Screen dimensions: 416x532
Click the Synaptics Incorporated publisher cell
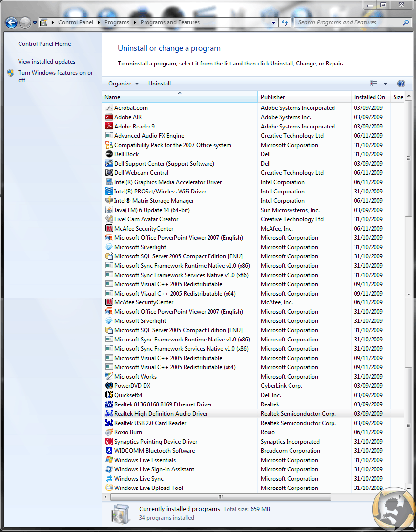[x=290, y=442]
